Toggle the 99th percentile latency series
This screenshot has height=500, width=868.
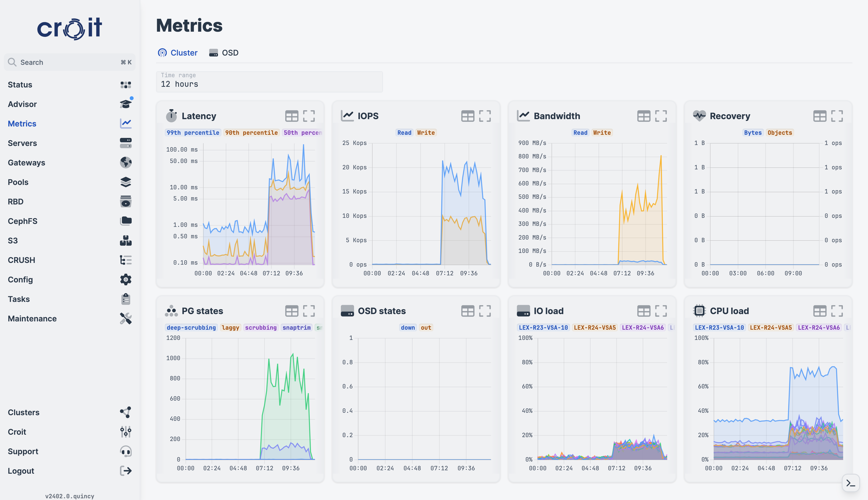tap(193, 133)
